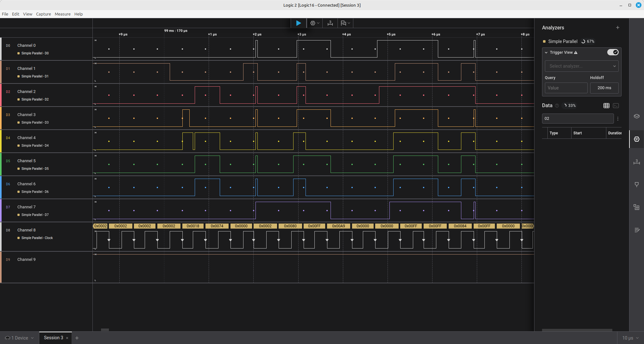644x344 pixels.
Task: Open the Device Settings sidebar icon
Action: pos(636,116)
